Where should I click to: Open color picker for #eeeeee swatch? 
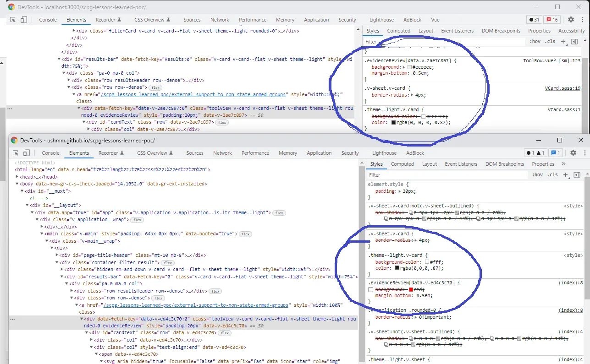(409, 67)
